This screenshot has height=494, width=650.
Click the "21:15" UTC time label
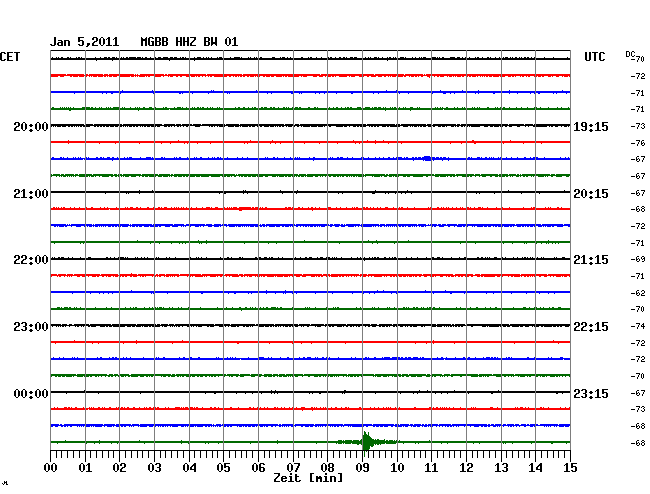pos(591,260)
